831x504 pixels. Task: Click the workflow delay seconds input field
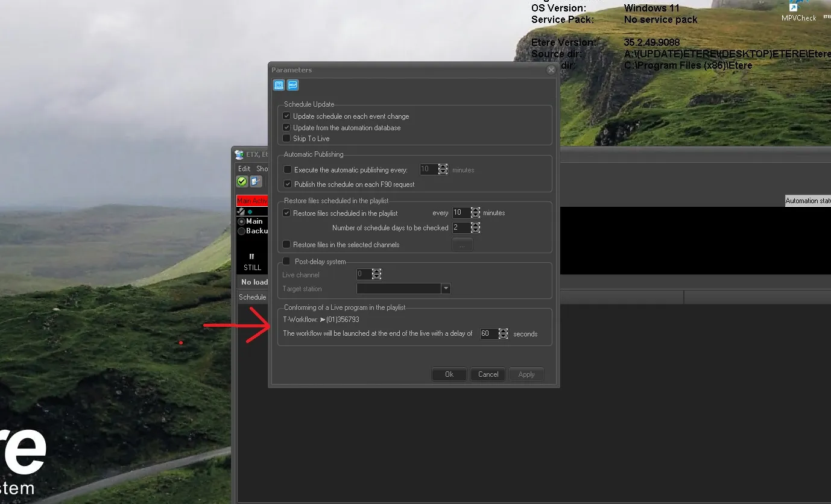pos(488,333)
